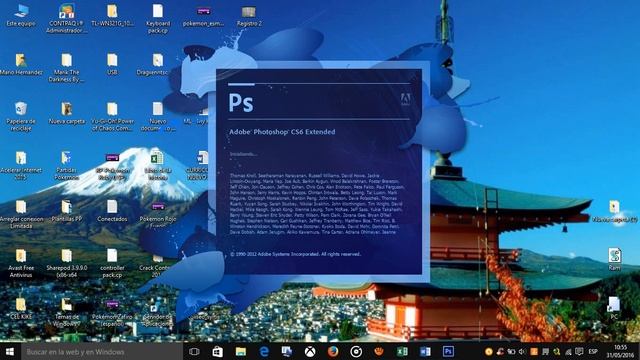Select the Temas de Windows 7 folder

click(x=67, y=312)
